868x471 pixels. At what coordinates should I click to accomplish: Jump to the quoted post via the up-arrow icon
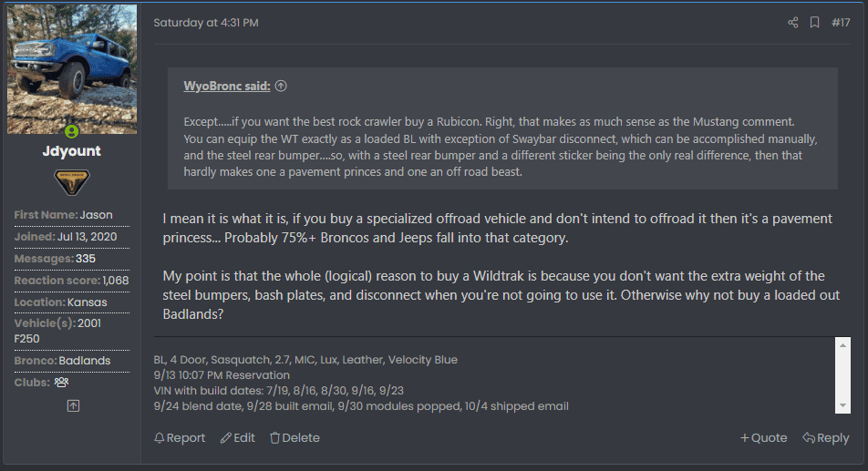pyautogui.click(x=281, y=86)
